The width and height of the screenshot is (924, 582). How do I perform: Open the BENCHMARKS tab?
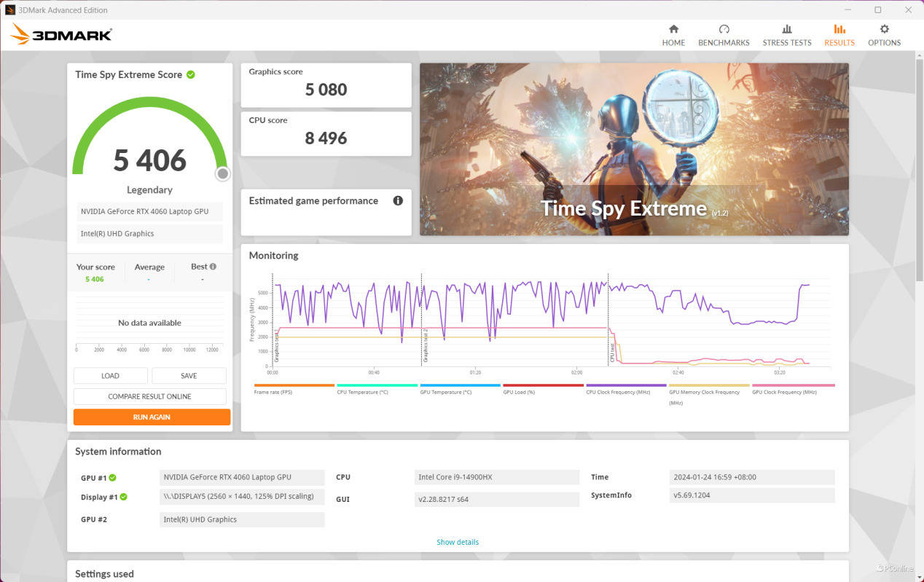click(x=724, y=35)
